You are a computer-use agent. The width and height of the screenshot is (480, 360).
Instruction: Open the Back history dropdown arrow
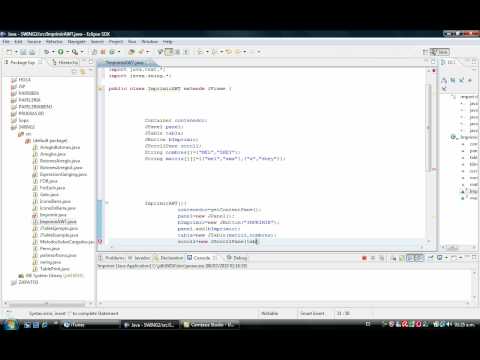[245, 52]
